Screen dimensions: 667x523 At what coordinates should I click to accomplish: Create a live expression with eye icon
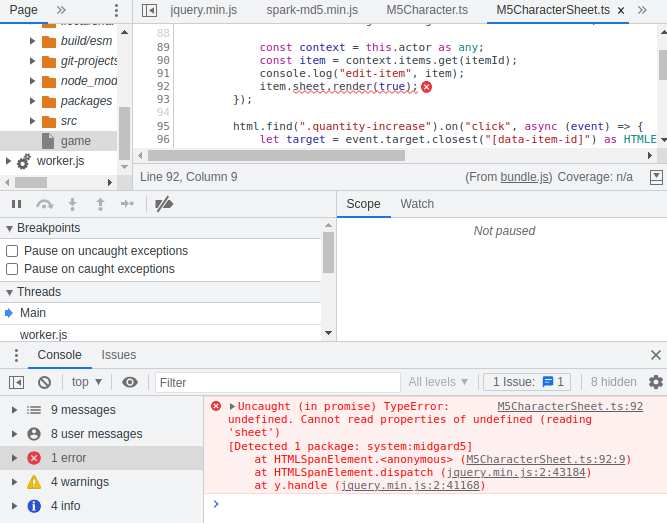point(130,382)
